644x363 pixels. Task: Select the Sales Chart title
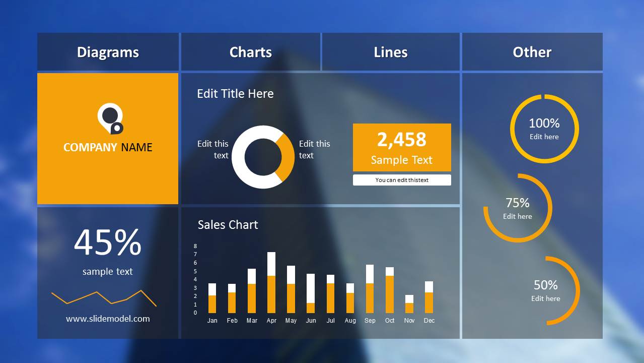[x=228, y=225]
